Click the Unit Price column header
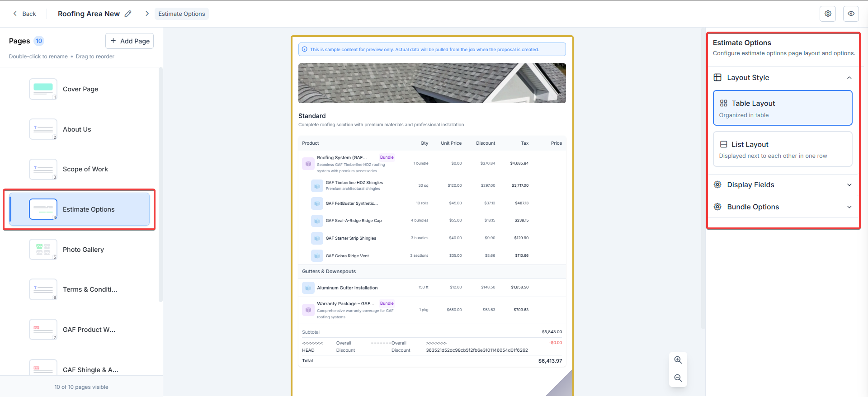 [451, 143]
